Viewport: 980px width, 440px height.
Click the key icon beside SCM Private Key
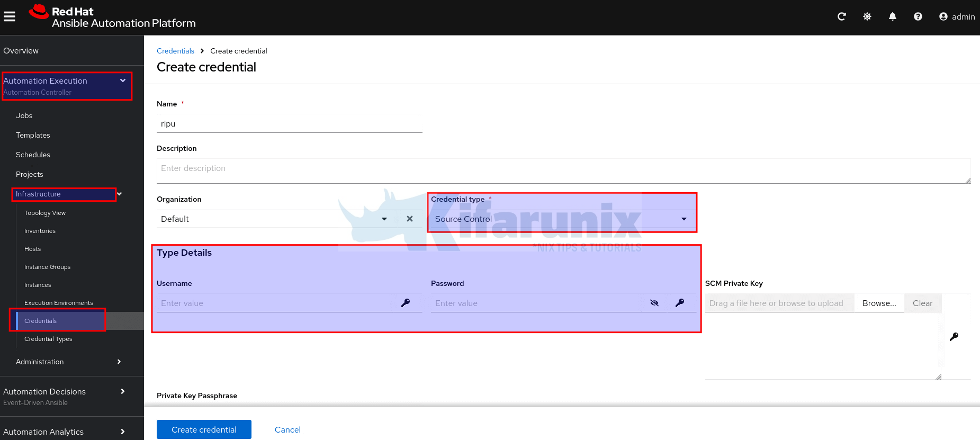954,337
